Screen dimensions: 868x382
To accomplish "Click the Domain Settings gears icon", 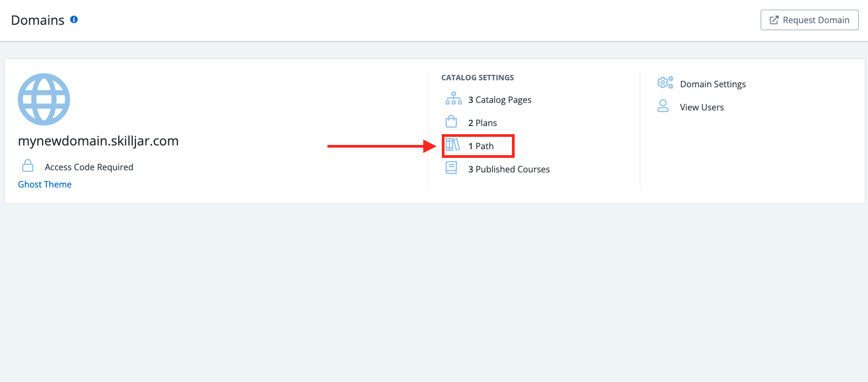I will click(665, 82).
